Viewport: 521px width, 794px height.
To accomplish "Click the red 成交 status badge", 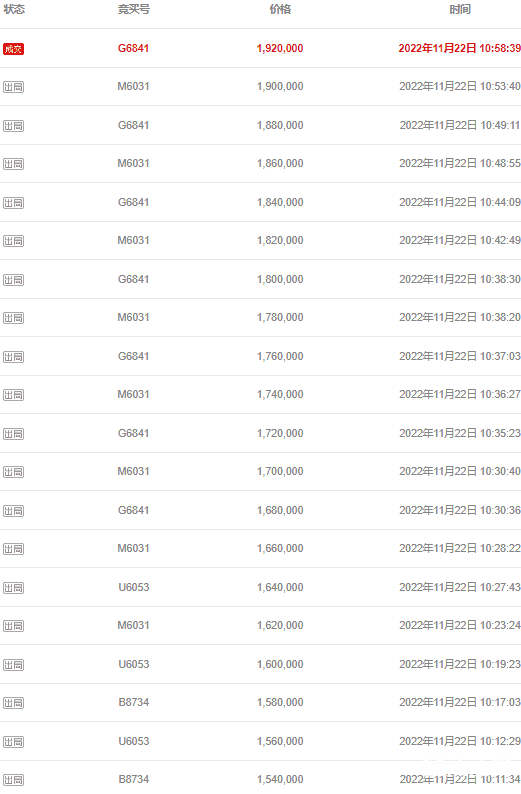I will click(13, 49).
